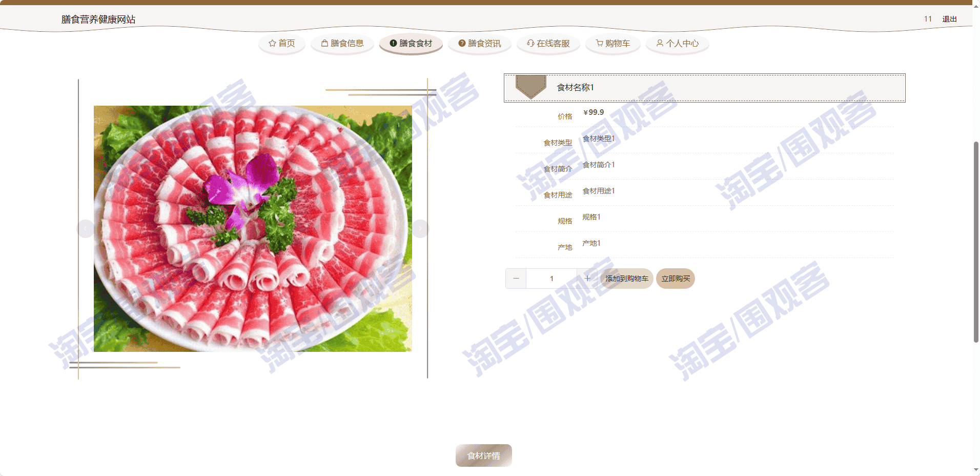Decrease quantity with the minus button
This screenshot has width=980, height=476.
point(516,279)
